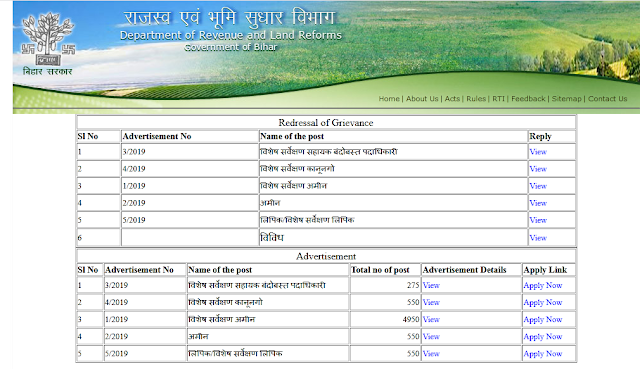This screenshot has width=640, height=369.
Task: View grievance reply in row 6 विविध
Action: tap(538, 238)
